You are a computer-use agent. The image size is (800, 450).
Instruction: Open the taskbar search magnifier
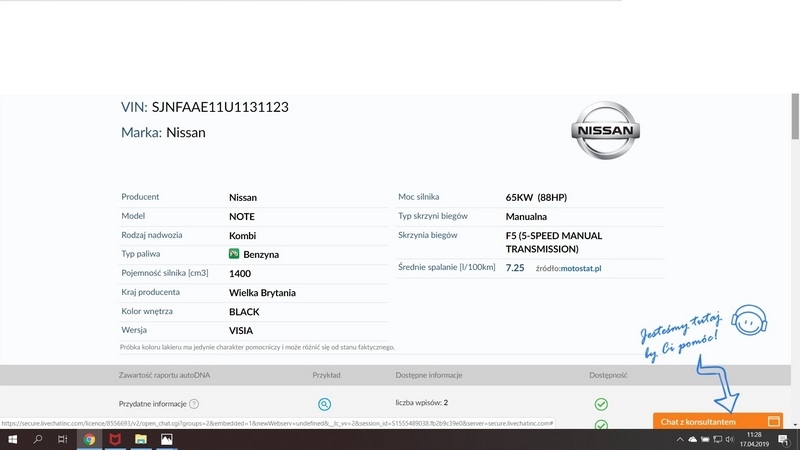[38, 439]
